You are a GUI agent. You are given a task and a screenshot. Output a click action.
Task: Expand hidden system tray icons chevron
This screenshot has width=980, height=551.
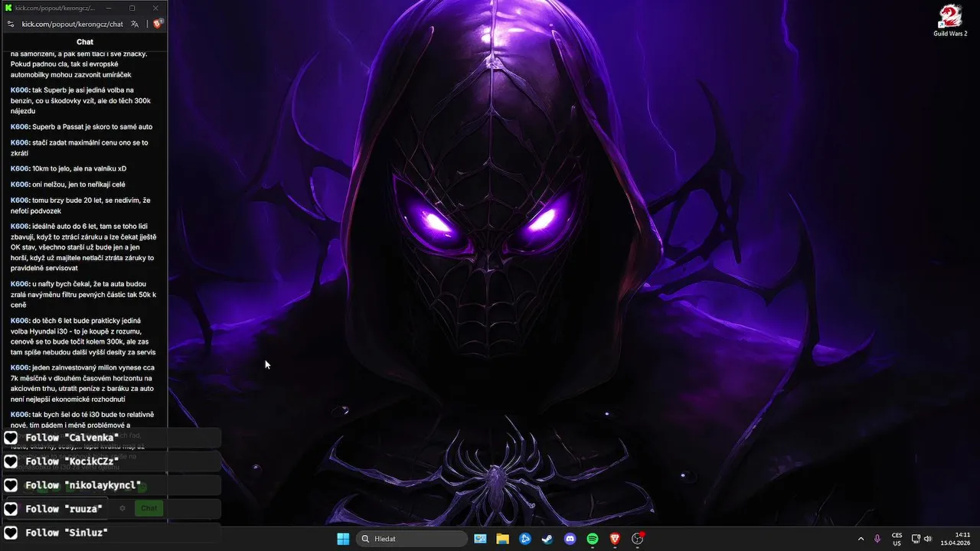[861, 539]
